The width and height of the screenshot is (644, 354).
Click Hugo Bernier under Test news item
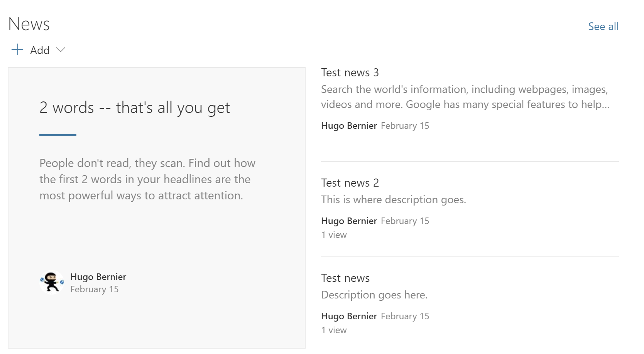pos(349,316)
